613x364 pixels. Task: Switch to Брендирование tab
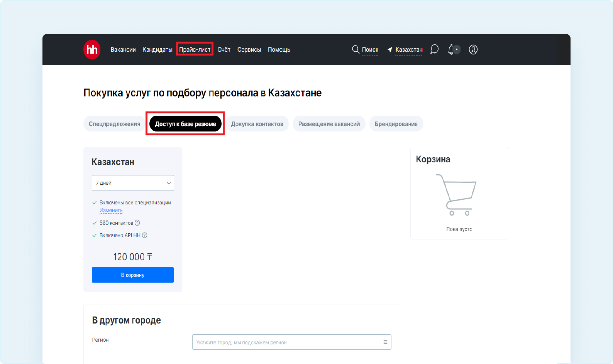396,124
